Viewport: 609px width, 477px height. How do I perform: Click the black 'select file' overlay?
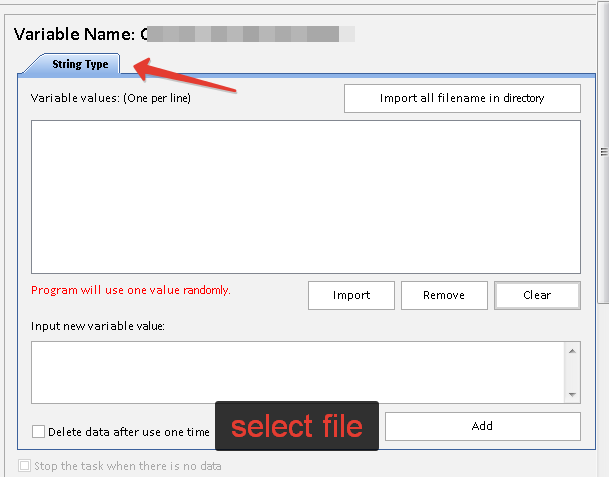(296, 426)
